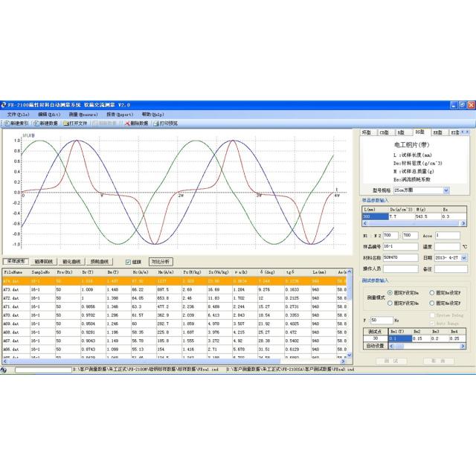476x476 pixels.
Task: Click the FileName column header
Action: pos(16,272)
